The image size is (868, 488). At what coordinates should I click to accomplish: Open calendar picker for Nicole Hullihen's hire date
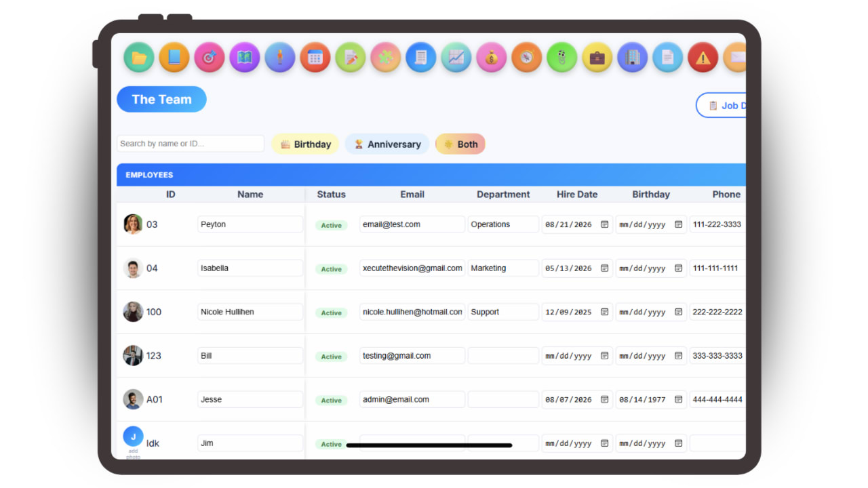click(x=604, y=312)
